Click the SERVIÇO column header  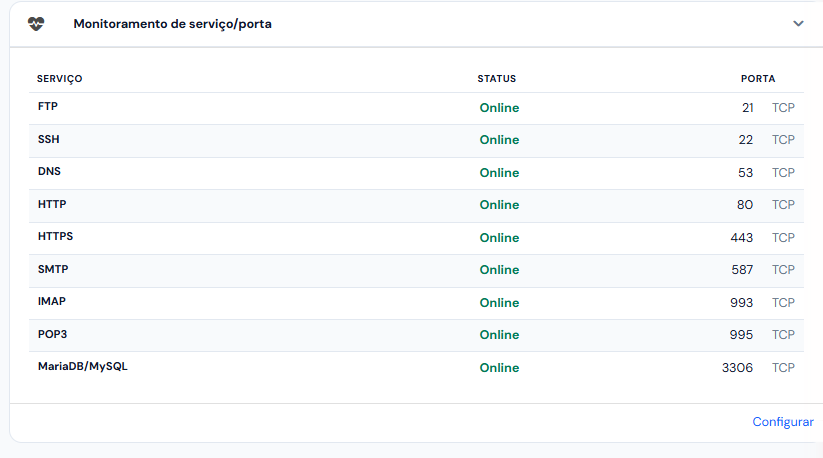(59, 79)
